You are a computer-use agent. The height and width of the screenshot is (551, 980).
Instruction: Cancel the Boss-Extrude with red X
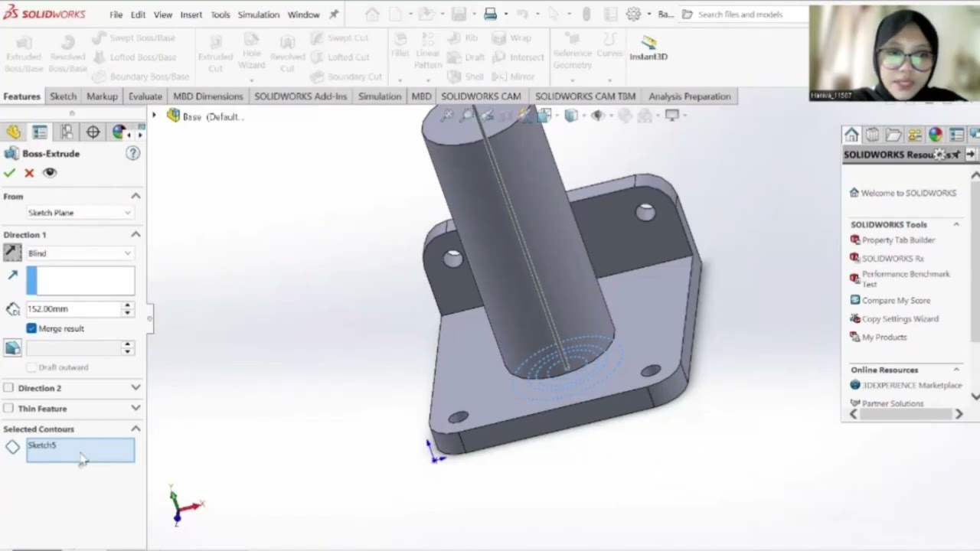click(29, 173)
